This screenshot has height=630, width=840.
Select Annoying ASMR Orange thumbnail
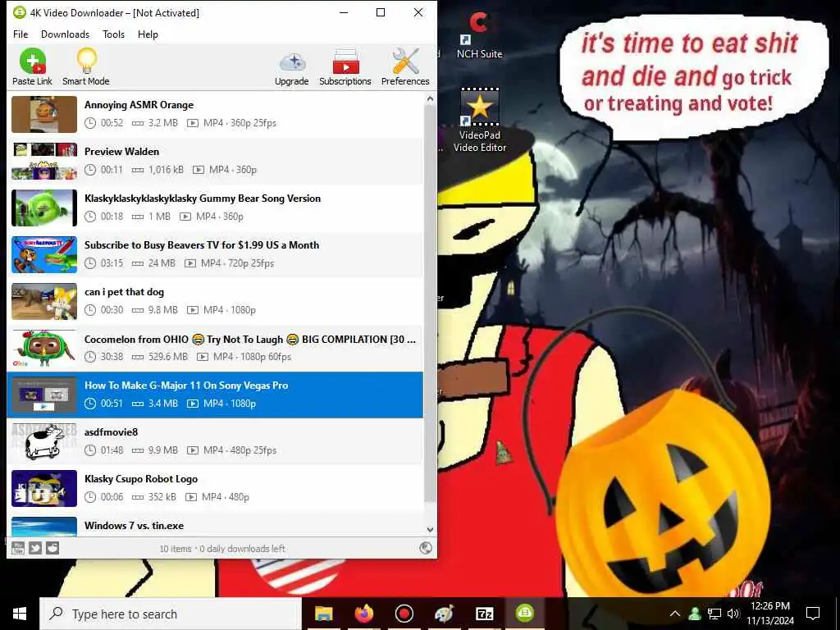click(x=44, y=114)
